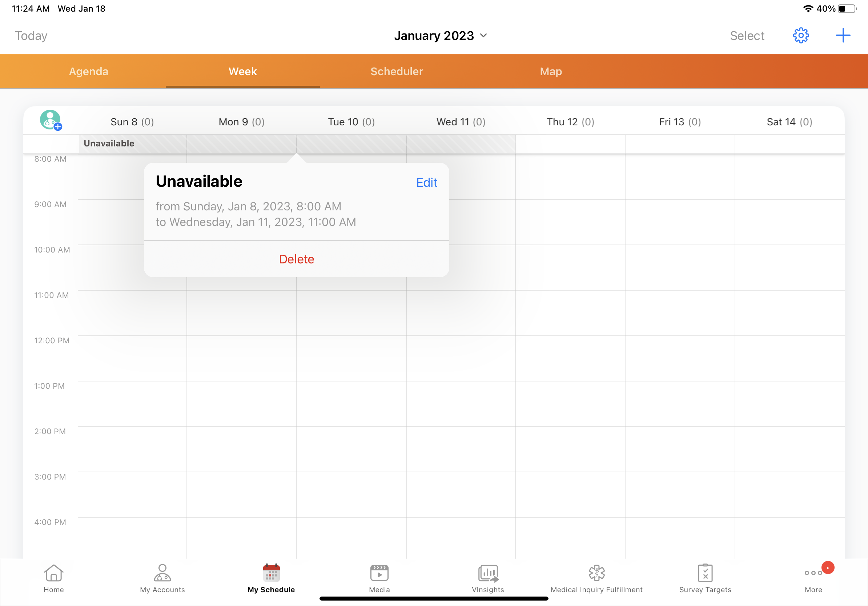Expand the January 2023 month dropdown
The width and height of the screenshot is (868, 606).
(x=441, y=36)
